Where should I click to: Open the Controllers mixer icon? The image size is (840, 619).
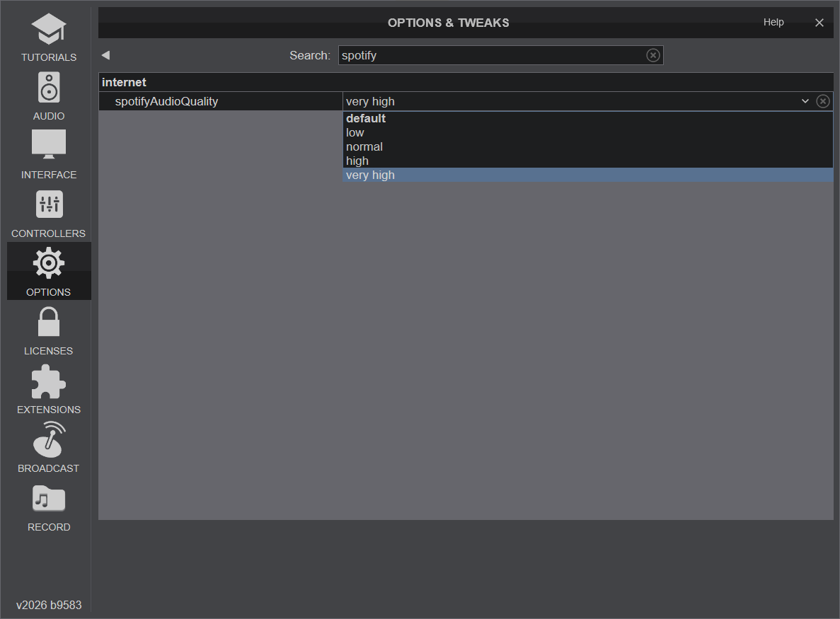(x=50, y=204)
